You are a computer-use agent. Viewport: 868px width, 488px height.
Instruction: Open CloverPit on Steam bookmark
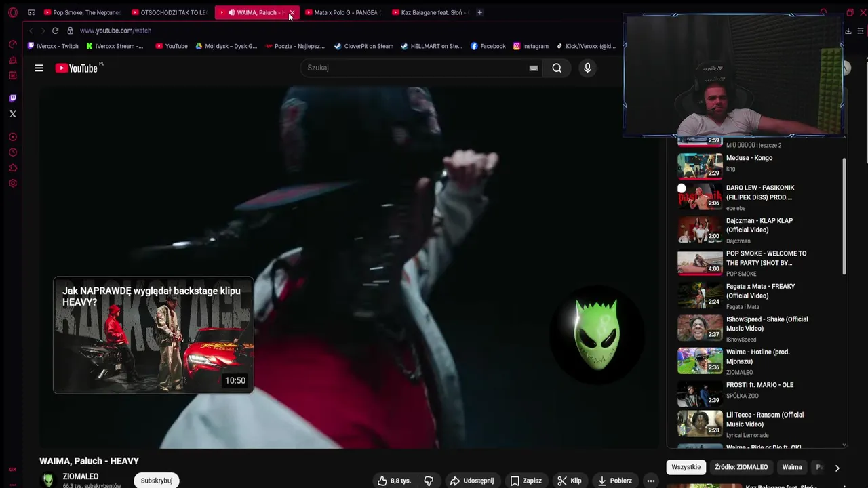click(x=363, y=46)
